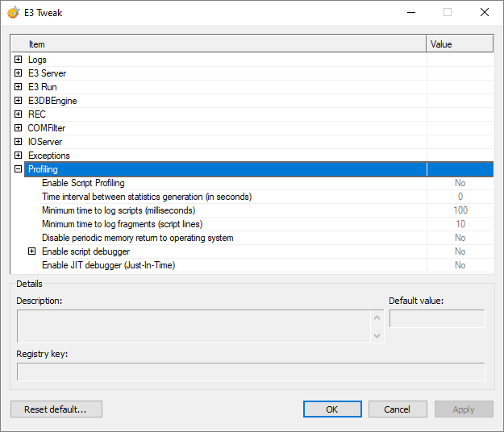Confirm with the OK button
Viewport: 504px width, 432px height.
[x=332, y=409]
